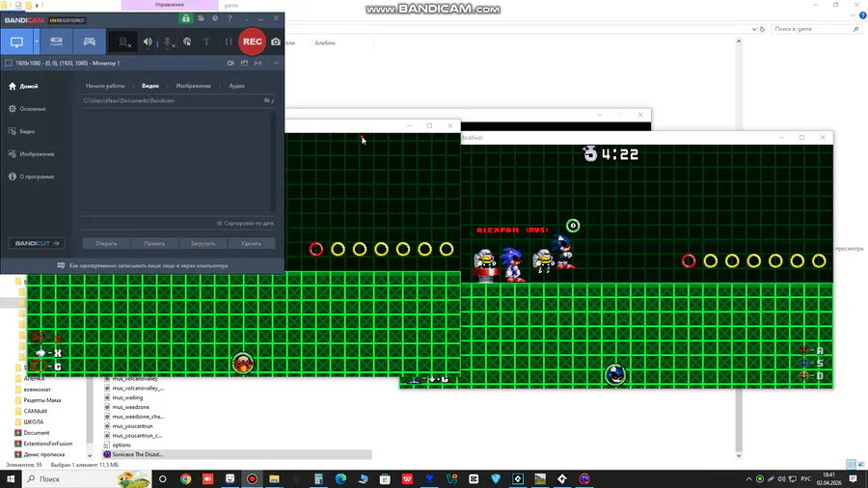Open the Сортировка по дате sort option
Image resolution: width=868 pixels, height=488 pixels.
[245, 224]
